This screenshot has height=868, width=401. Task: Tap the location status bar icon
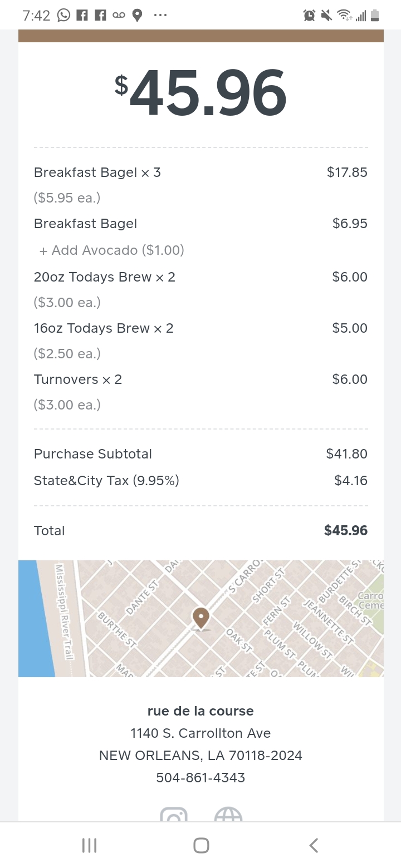click(x=137, y=15)
